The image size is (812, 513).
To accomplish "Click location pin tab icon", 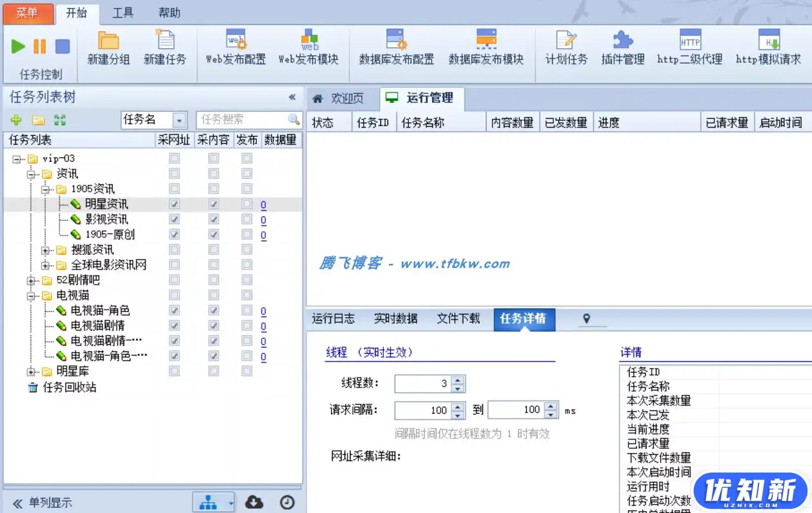I will [x=586, y=319].
